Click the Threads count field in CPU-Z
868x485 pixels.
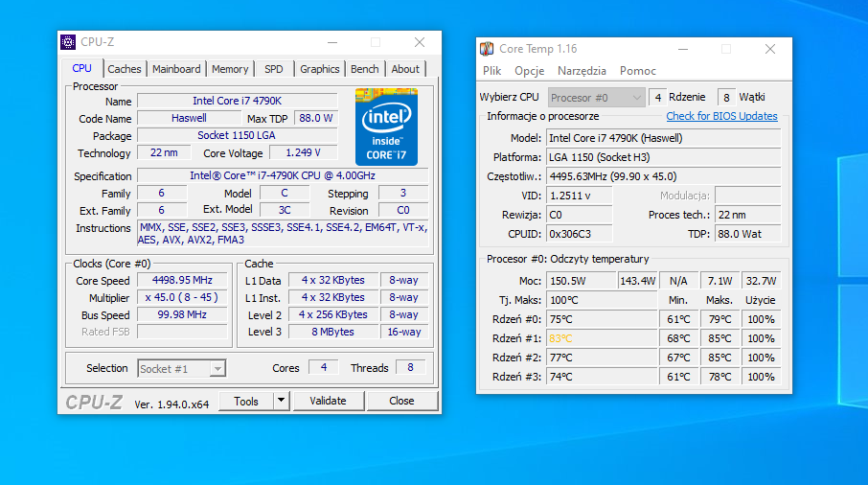[x=410, y=367]
